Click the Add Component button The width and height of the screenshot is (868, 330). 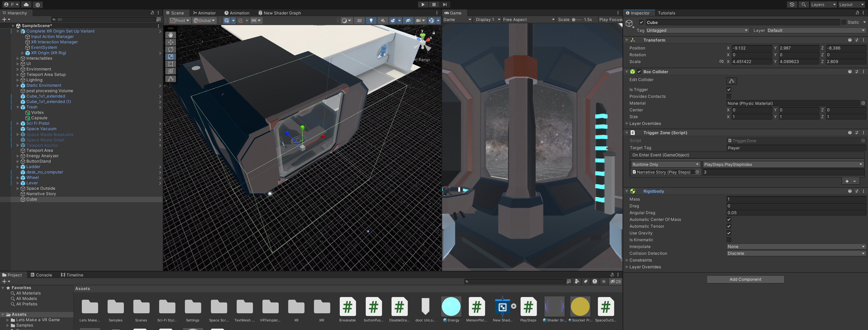point(745,279)
